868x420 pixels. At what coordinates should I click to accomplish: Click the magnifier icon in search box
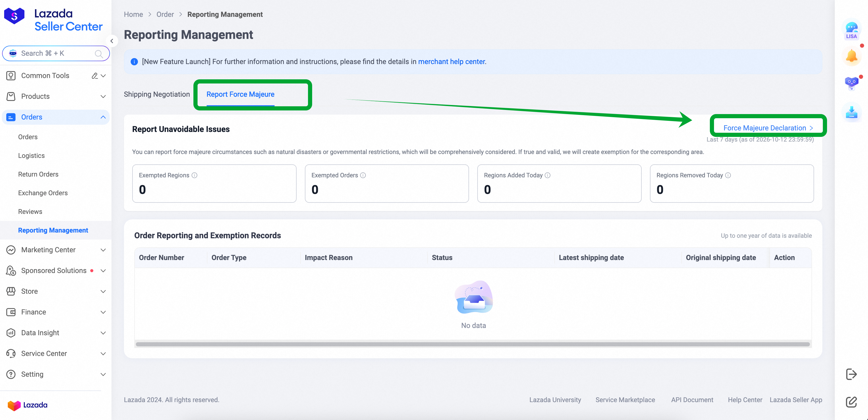click(99, 54)
